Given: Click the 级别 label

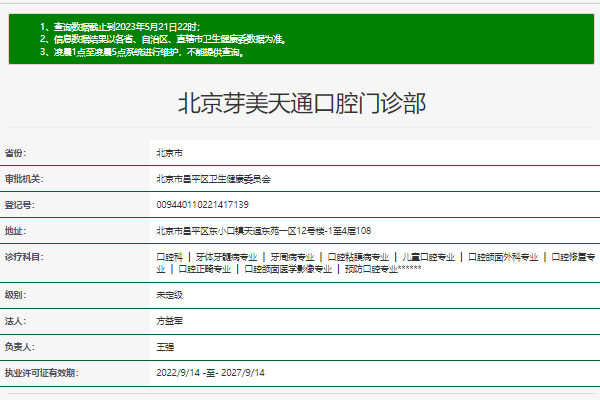Looking at the screenshot, I should (15, 295).
